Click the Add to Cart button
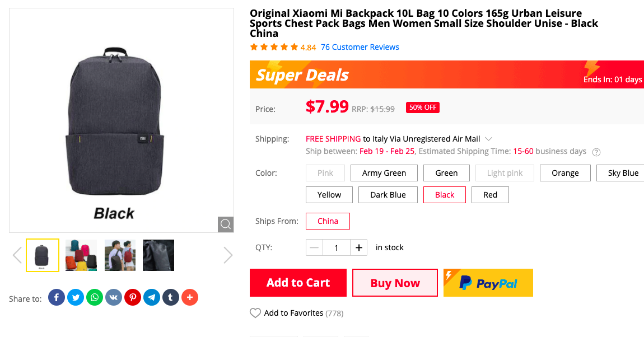 (298, 283)
